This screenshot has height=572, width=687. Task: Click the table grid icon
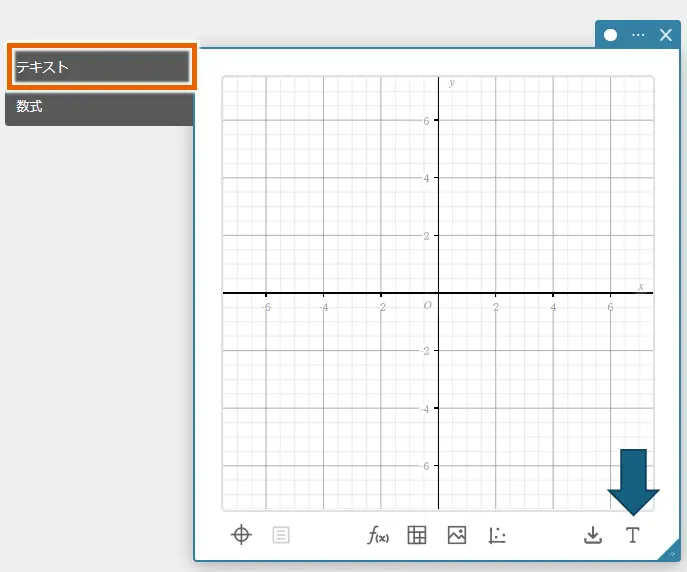(x=417, y=535)
